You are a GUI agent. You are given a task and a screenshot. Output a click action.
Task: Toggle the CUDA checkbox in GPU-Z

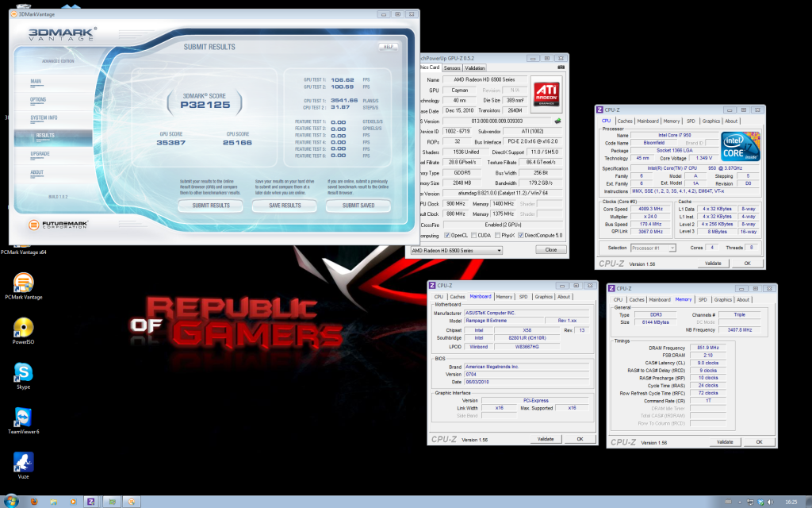click(474, 235)
